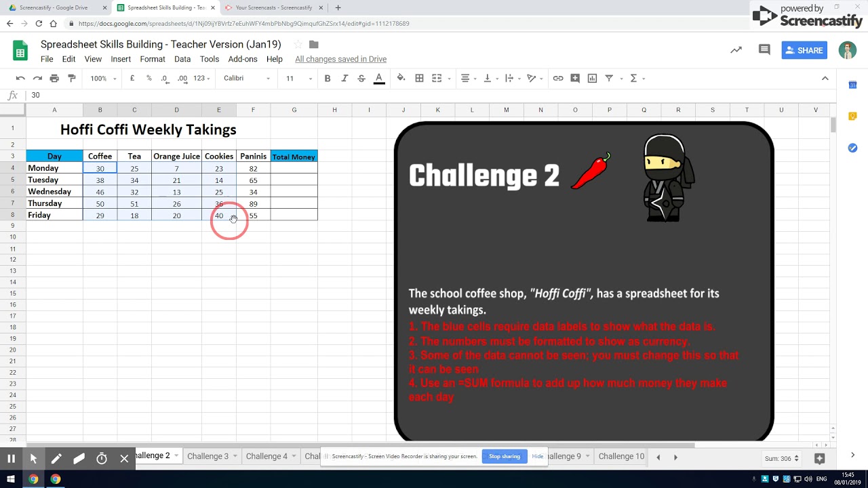Open the text rotation dropdown

(x=535, y=79)
